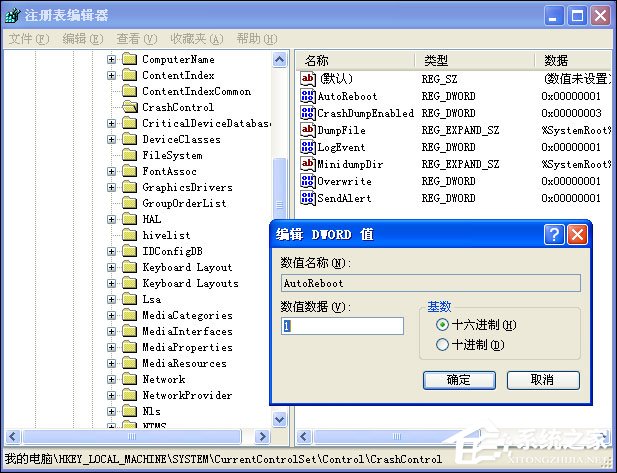The width and height of the screenshot is (617, 473).
Task: Click the Nls folder icon
Action: [129, 411]
